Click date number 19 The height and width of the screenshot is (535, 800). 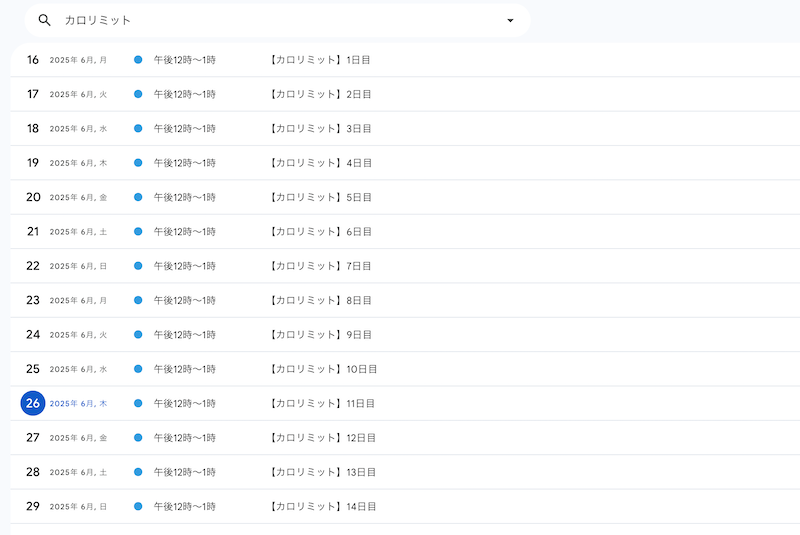(x=33, y=163)
